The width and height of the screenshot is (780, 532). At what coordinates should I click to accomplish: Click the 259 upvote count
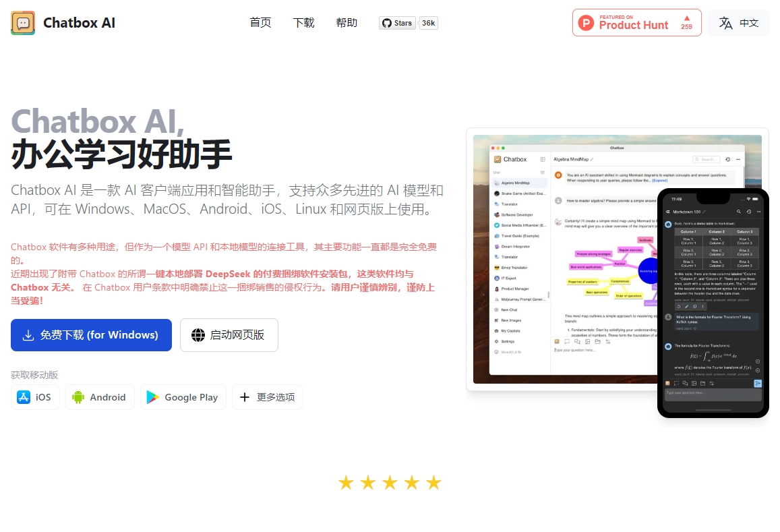[686, 27]
